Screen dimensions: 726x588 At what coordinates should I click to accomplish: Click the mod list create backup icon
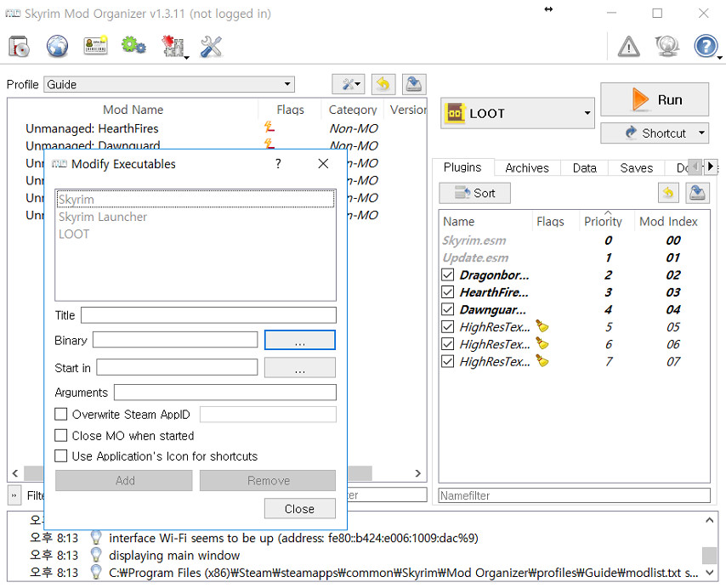414,84
